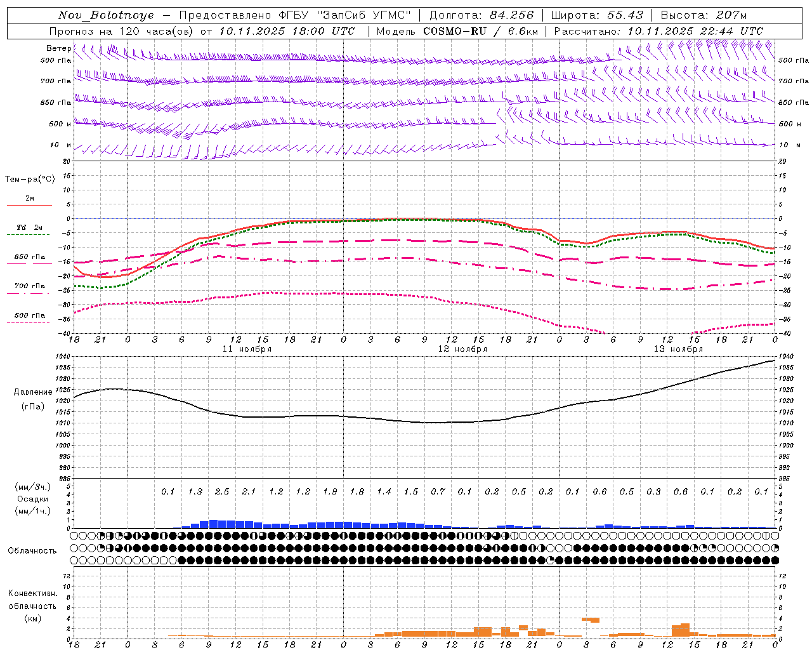Click the "(мм/3ч.)" precipitation unit label
Viewport: 812px width, 650px height.
coord(33,487)
